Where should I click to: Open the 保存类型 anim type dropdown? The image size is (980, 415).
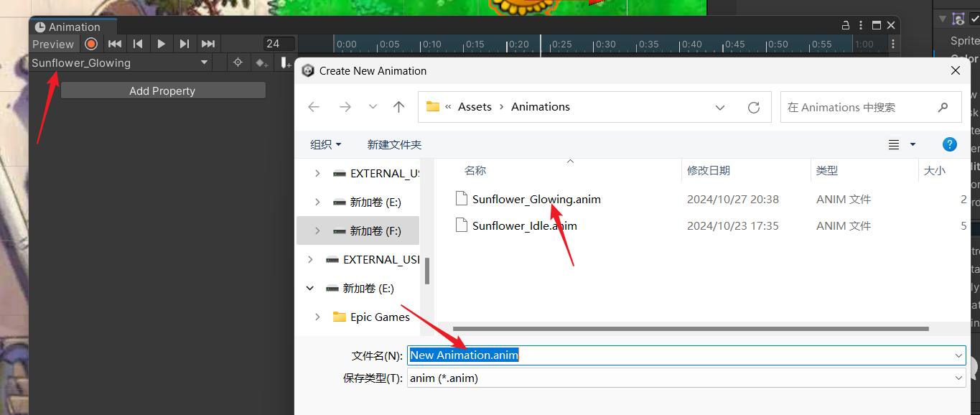click(686, 378)
